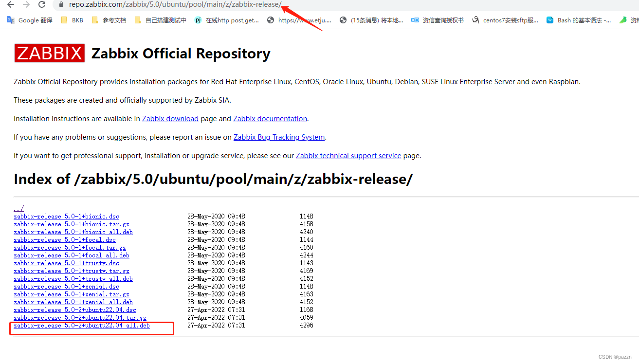This screenshot has height=364, width=639.
Task: Reload the current page
Action: point(42,4)
